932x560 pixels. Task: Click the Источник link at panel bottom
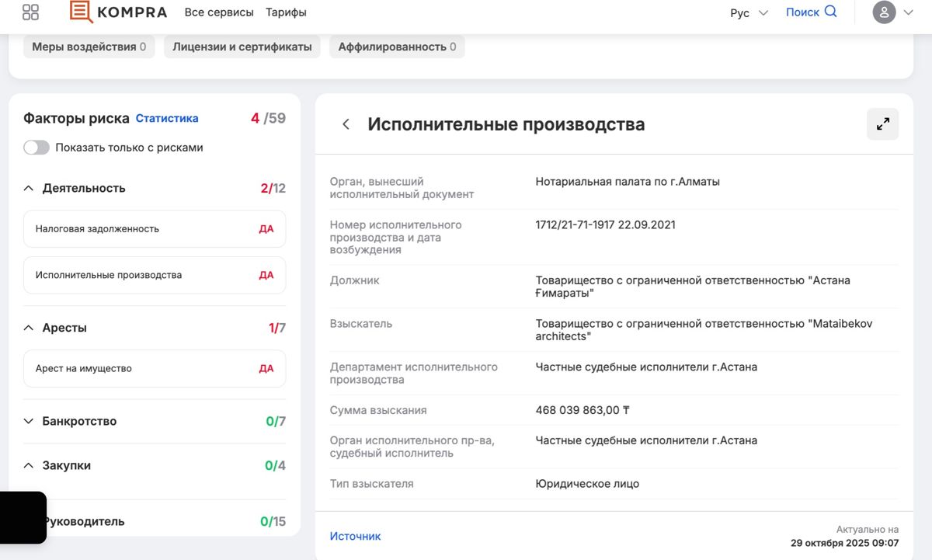point(356,535)
